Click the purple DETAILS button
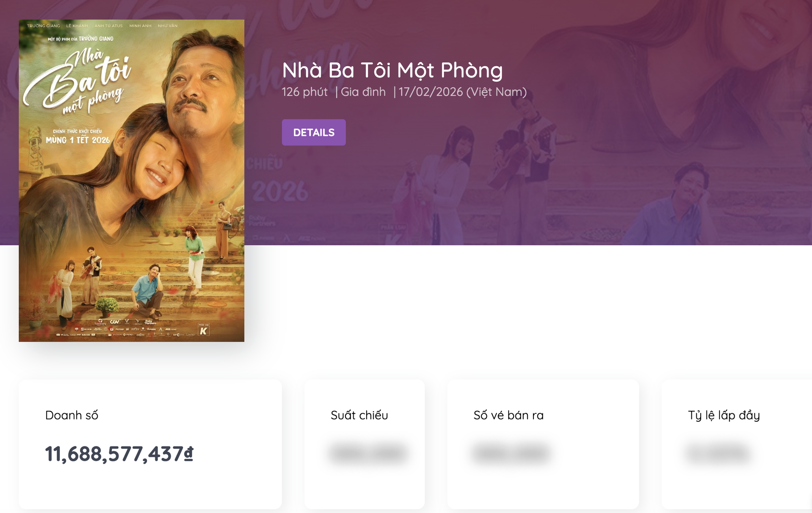 [x=313, y=132]
